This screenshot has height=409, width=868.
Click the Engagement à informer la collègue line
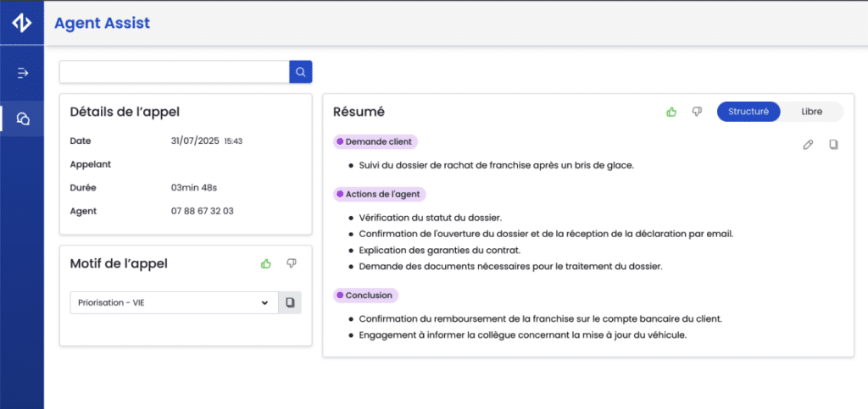point(522,335)
